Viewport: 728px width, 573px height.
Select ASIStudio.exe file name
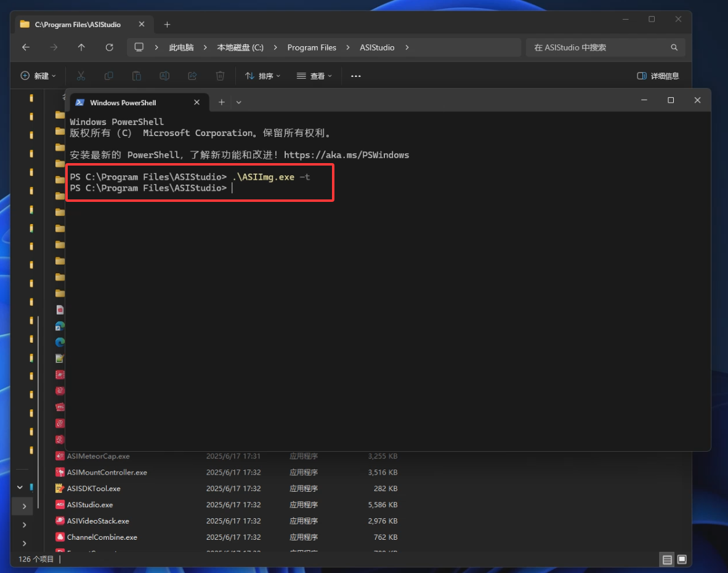point(90,505)
